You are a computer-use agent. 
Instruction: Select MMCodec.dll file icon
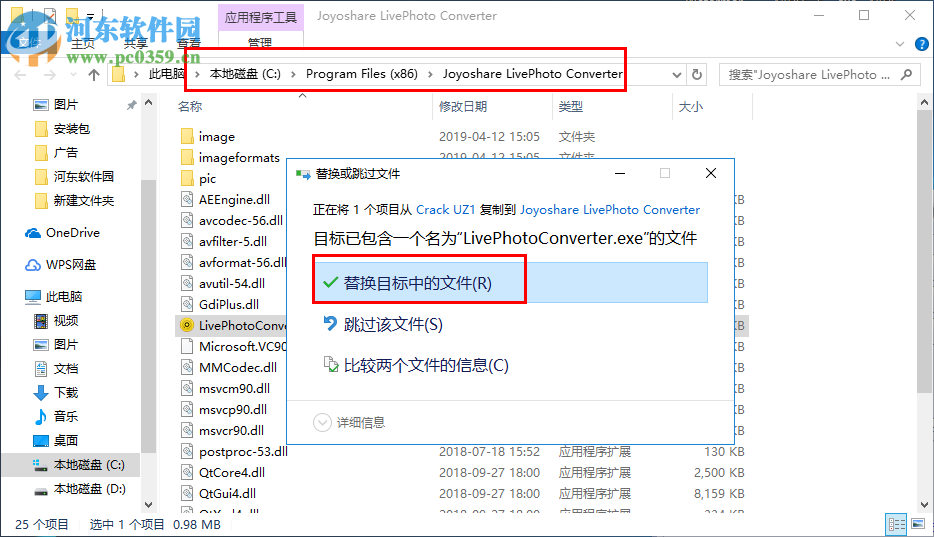click(187, 367)
